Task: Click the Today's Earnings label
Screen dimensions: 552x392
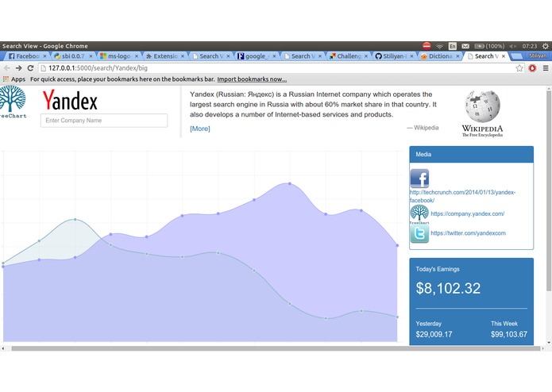Action: coord(438,269)
